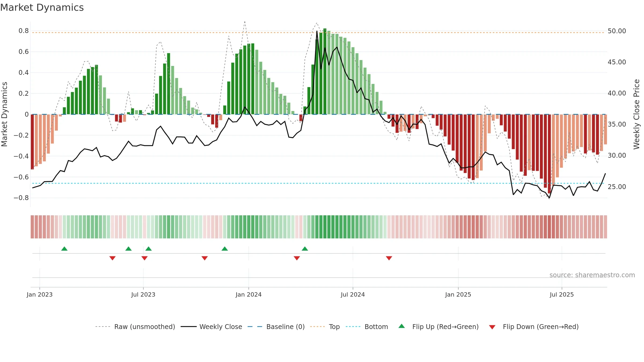Click the red flip-down marker in March 2024
The image size is (644, 362).
coord(297,258)
